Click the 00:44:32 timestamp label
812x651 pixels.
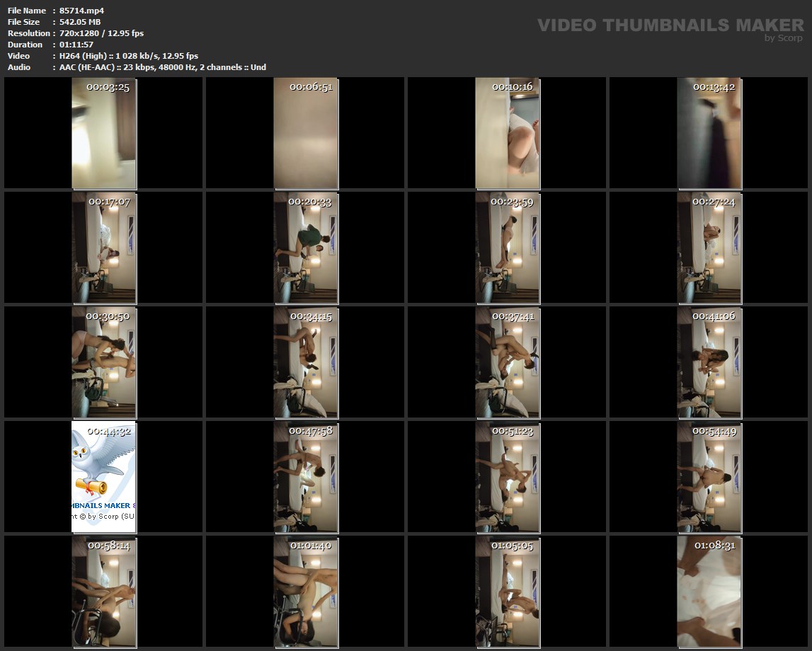click(x=108, y=431)
